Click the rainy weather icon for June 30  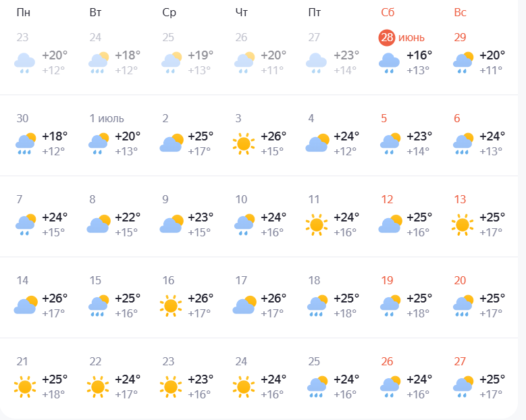click(x=25, y=143)
